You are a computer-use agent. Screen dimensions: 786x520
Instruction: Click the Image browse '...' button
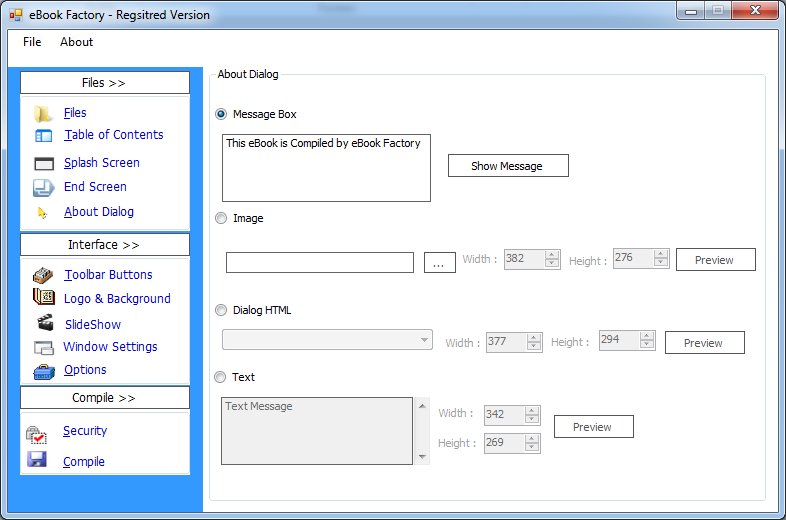pyautogui.click(x=440, y=262)
